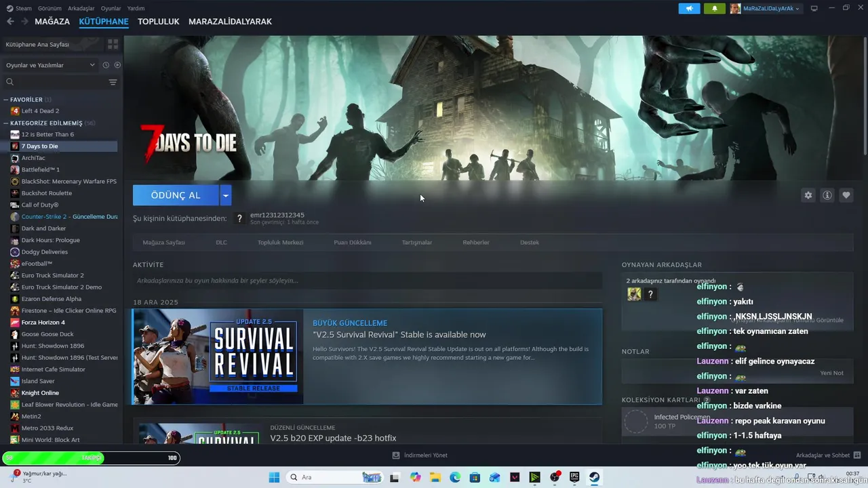
Task: Click the Buckshot Roulette game icon
Action: [15, 193]
